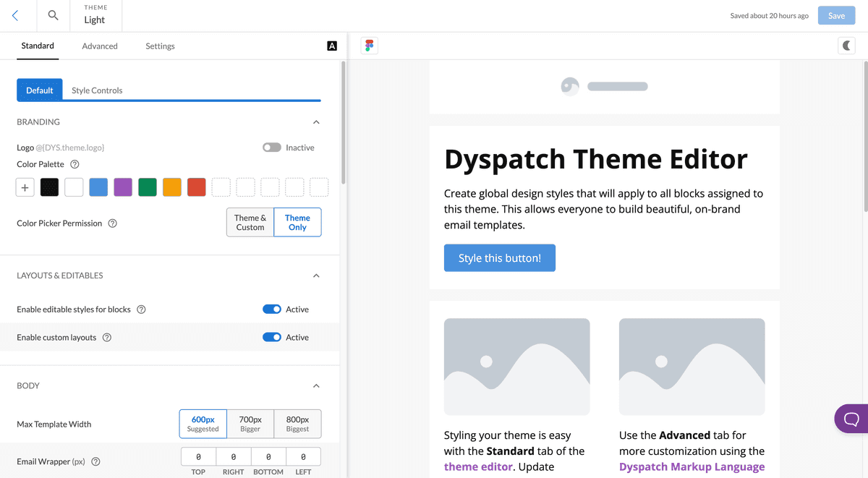
Task: Turn off Enable custom layouts toggle
Action: tap(272, 338)
